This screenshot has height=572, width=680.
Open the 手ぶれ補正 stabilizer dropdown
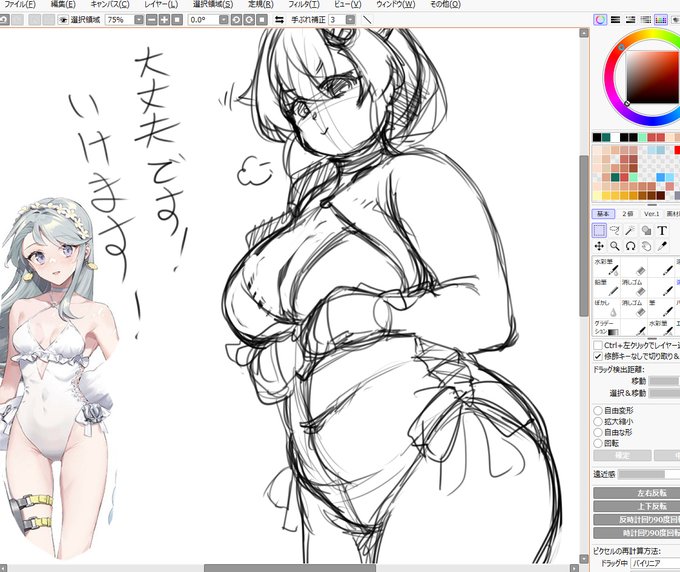[x=350, y=20]
